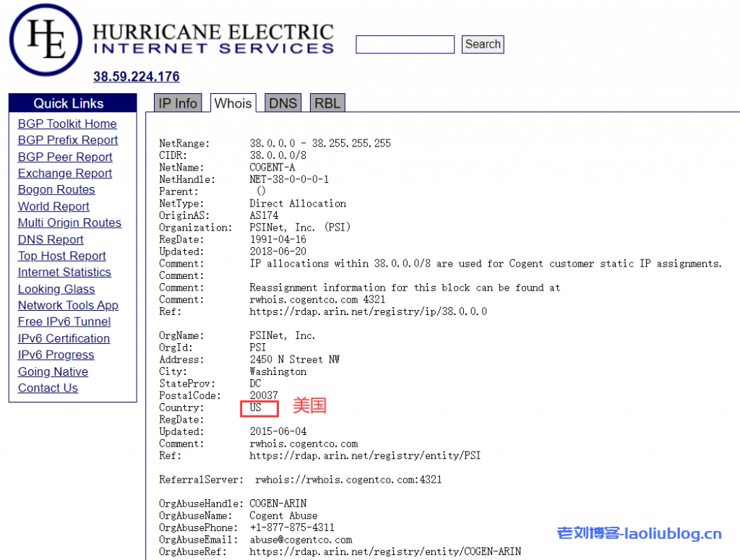Select the Whois tab
740x560 pixels.
(x=233, y=103)
